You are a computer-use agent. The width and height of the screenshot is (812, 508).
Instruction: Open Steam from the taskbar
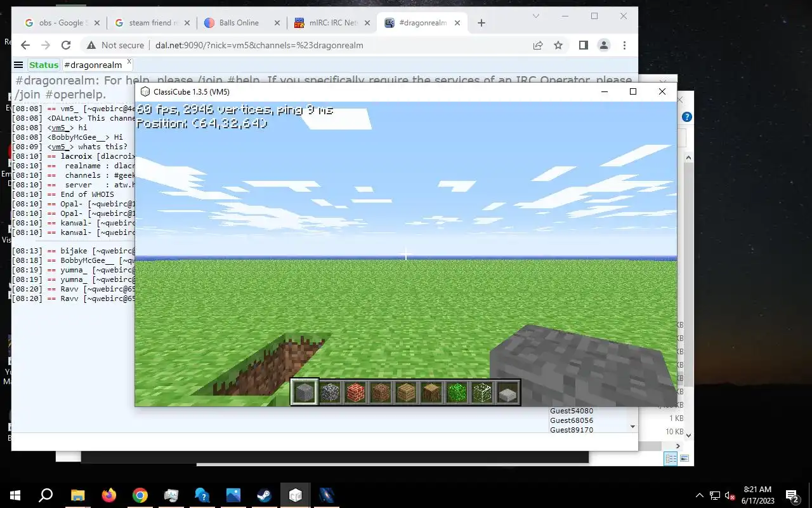[264, 495]
